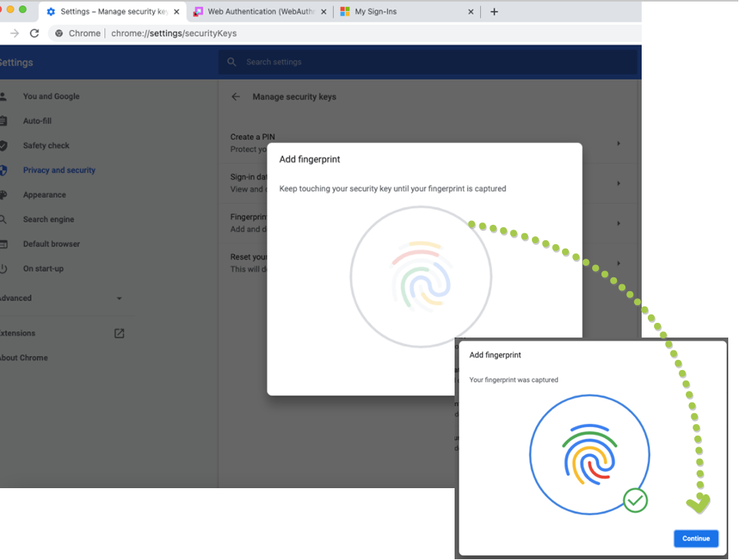Open Extensions via the external link icon
Screen dimensions: 753x560
[x=119, y=333]
